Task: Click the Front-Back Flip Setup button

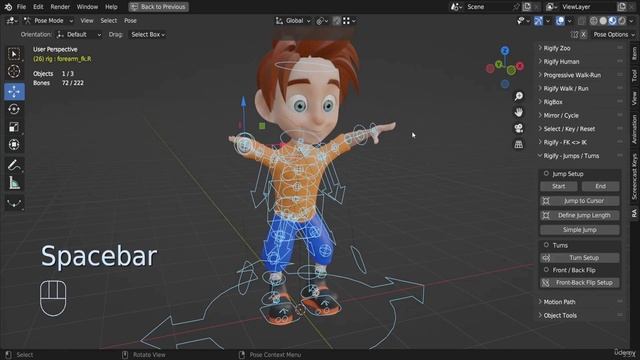Action: (580, 283)
